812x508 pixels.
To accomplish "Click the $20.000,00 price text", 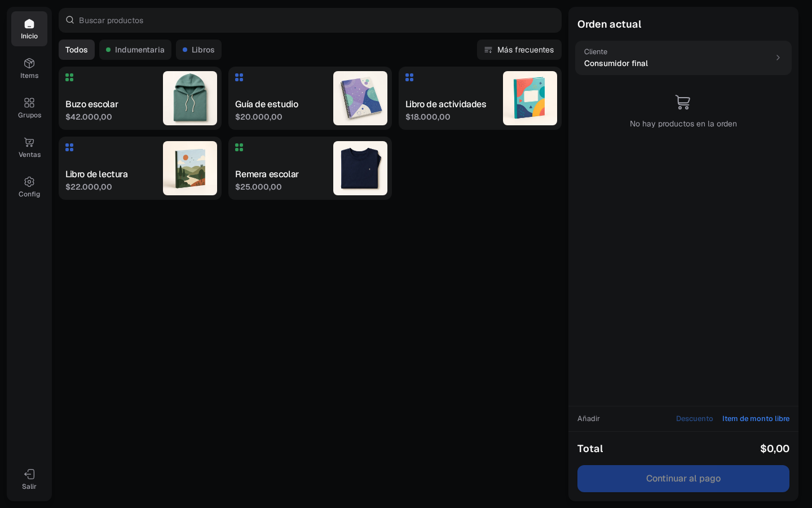I will tap(259, 117).
